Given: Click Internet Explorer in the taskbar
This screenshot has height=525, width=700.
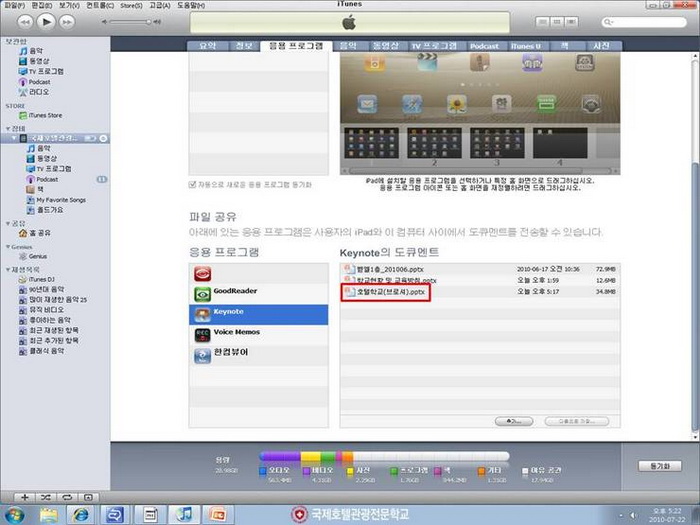Looking at the screenshot, I should tap(81, 514).
